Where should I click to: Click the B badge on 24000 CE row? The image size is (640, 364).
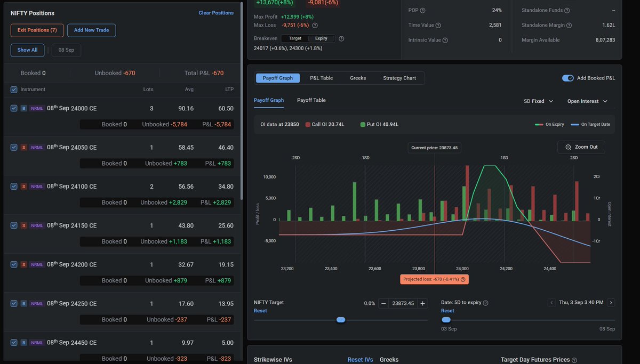pyautogui.click(x=23, y=108)
